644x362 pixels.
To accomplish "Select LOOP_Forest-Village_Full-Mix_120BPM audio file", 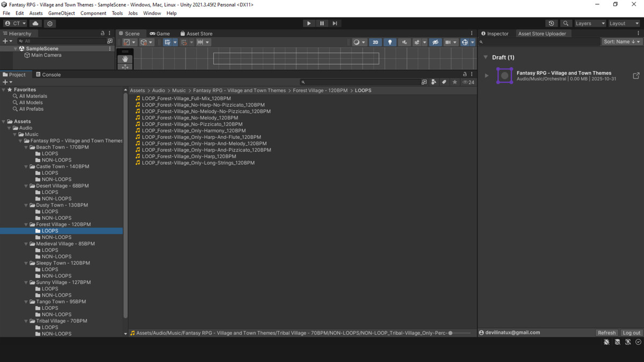I will tap(186, 98).
